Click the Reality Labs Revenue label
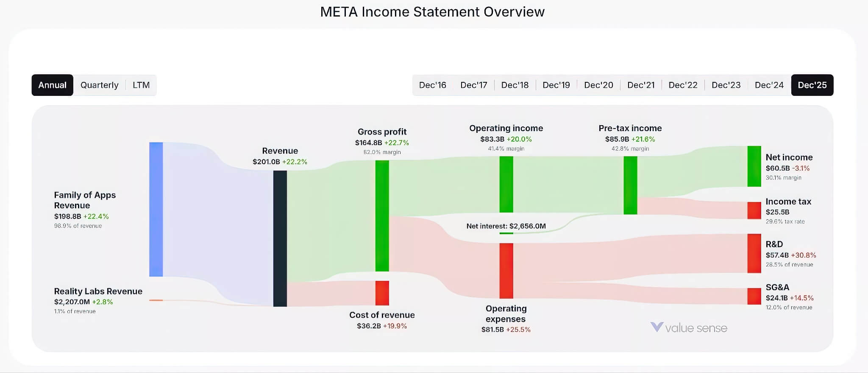Image resolution: width=868 pixels, height=373 pixels. (x=98, y=291)
